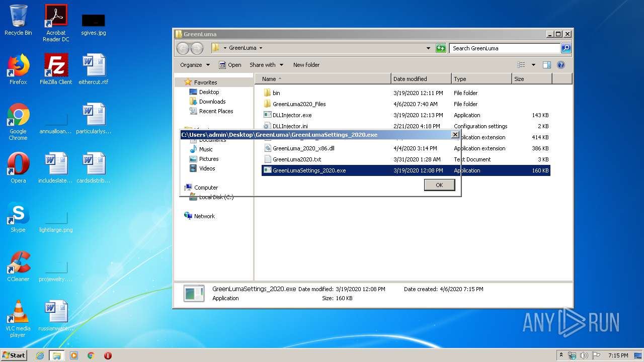Select the eithercut.rtf document icon

pyautogui.click(x=94, y=69)
